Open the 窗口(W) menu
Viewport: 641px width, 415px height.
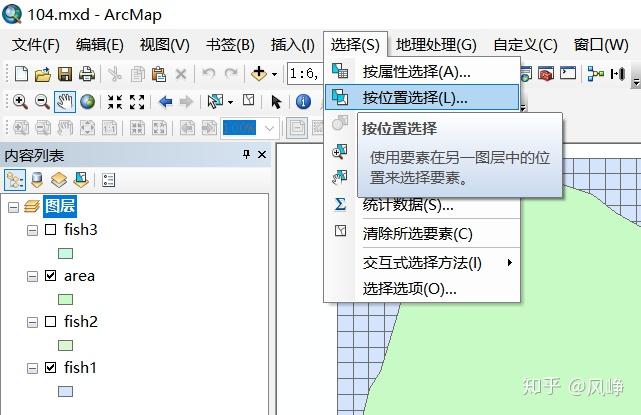[601, 45]
